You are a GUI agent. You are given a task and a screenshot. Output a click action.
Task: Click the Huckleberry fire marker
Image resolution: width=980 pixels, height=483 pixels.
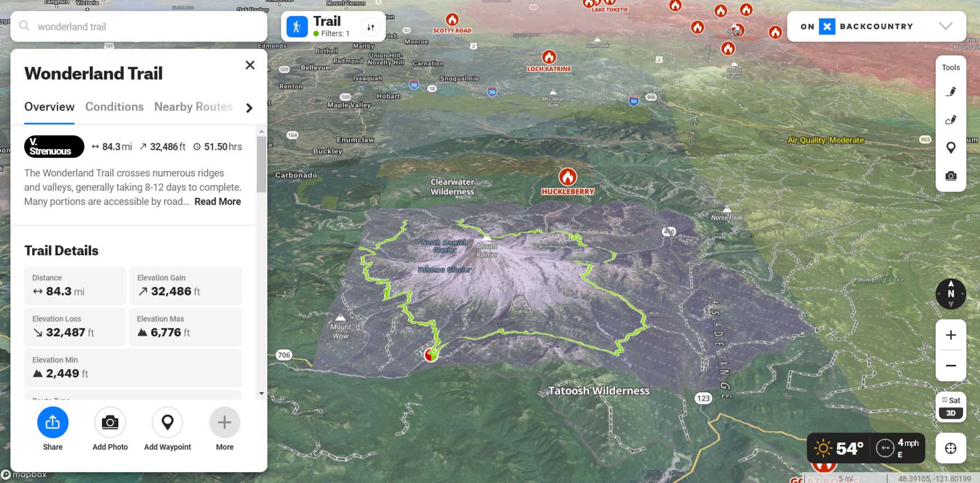568,177
